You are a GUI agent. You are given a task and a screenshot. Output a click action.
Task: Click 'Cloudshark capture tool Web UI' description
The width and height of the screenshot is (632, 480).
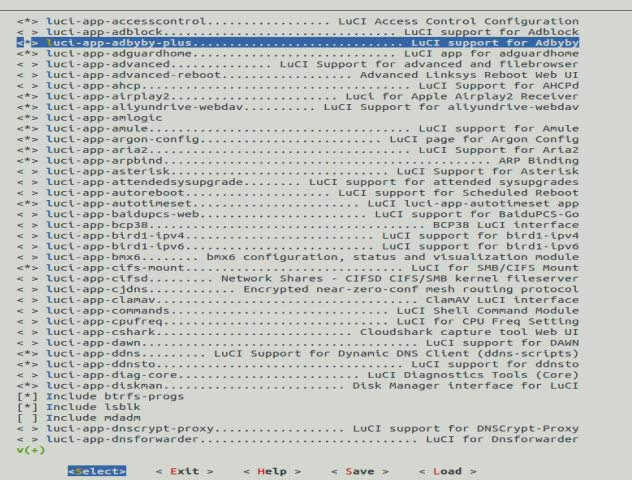tap(470, 332)
